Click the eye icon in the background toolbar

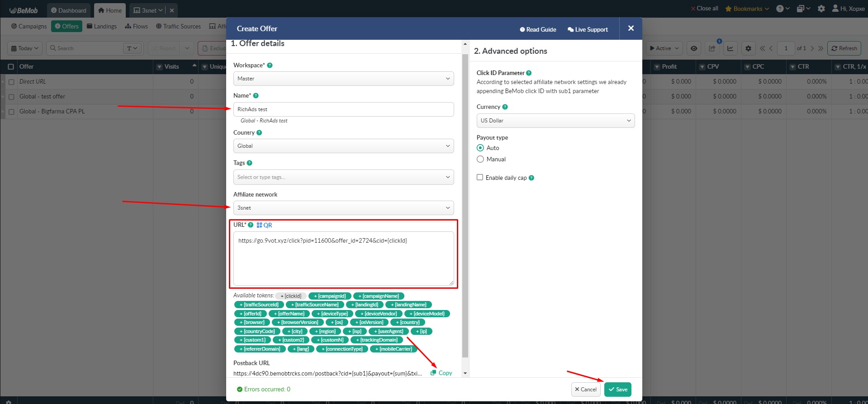(694, 48)
